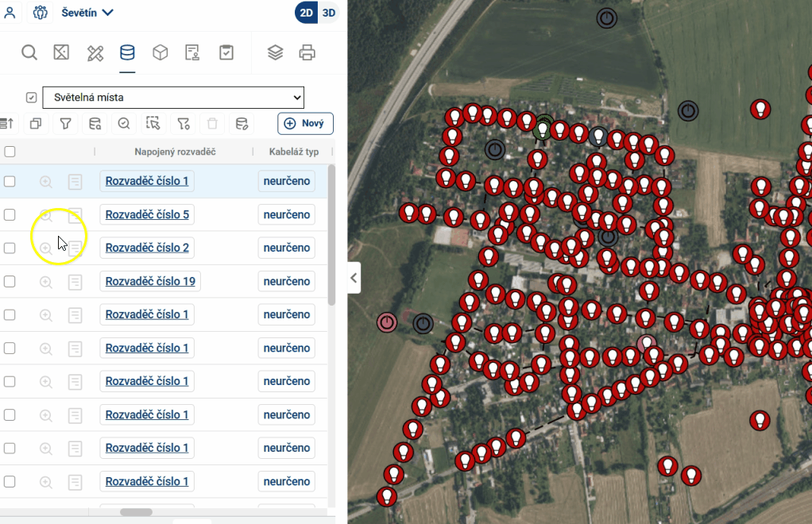The height and width of the screenshot is (524, 812).
Task: Check the Rozvaděč číslo 2 row checkbox
Action: click(x=10, y=249)
